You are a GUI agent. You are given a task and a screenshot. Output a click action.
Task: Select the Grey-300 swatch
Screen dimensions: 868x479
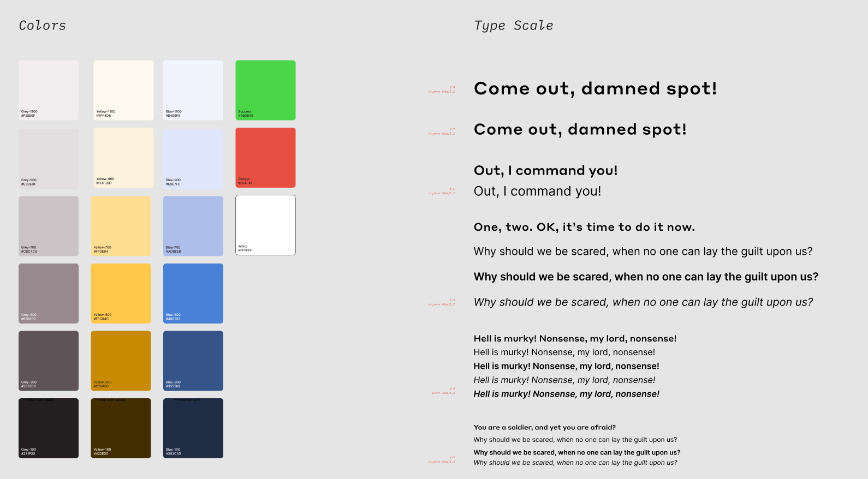pyautogui.click(x=49, y=361)
